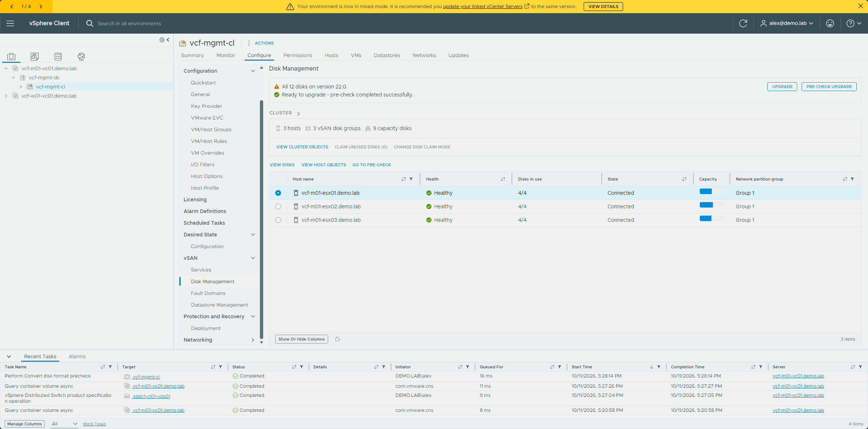Click the PRE-CHECK UPGRADE button

[x=829, y=87]
